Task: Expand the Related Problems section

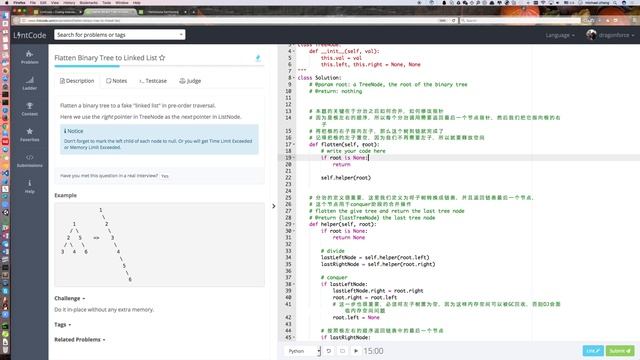Action: tap(80, 340)
